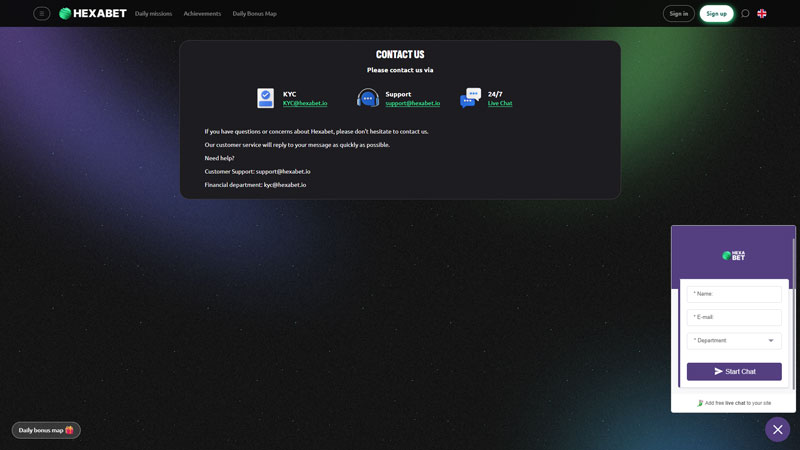This screenshot has height=450, width=800.
Task: Open the Live Chat link
Action: pyautogui.click(x=500, y=103)
